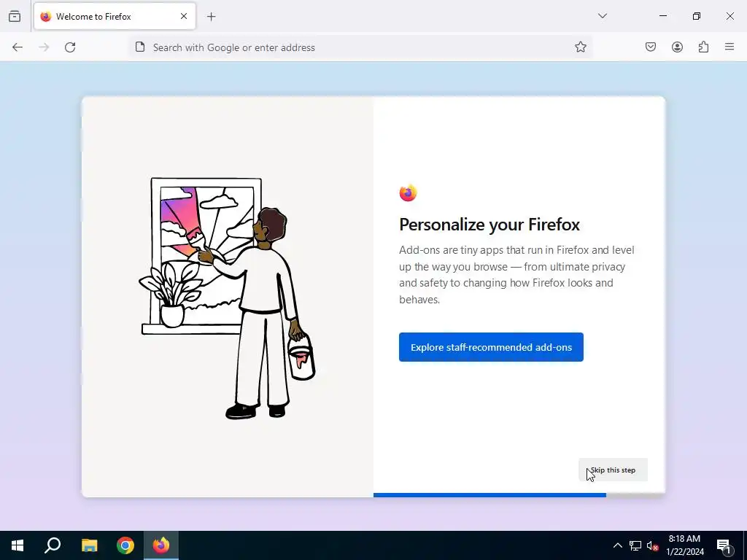Go back one page

18,47
